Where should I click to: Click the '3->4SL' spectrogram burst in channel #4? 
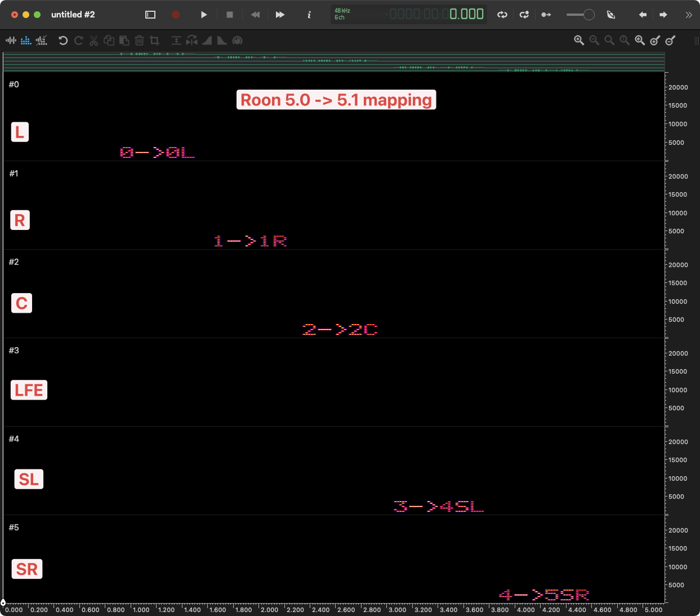pyautogui.click(x=439, y=507)
